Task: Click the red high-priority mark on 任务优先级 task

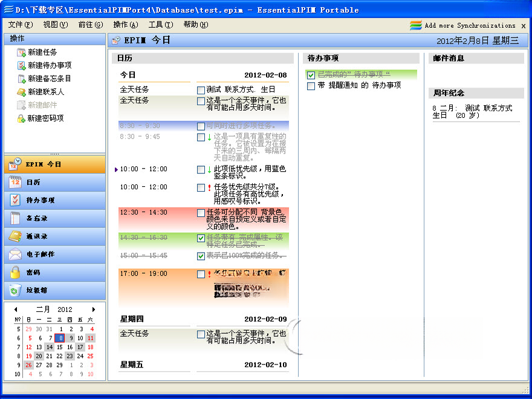Action: (x=209, y=187)
